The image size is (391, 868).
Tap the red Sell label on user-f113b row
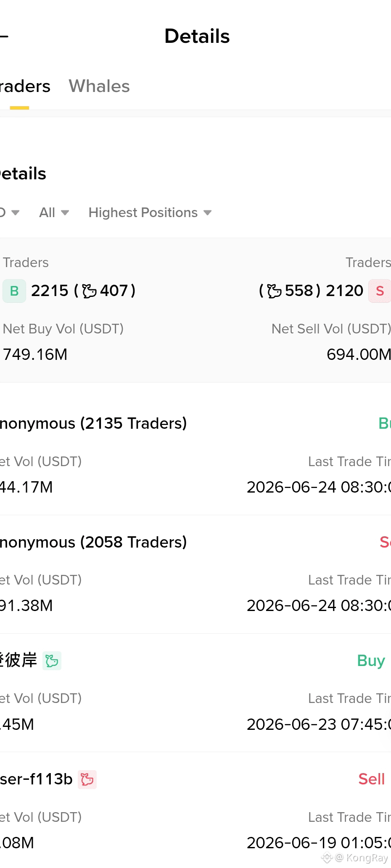coord(371,779)
